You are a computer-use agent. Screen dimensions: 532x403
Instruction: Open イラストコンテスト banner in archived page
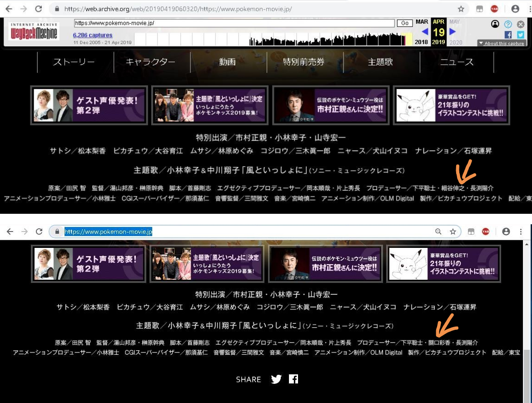tap(452, 106)
